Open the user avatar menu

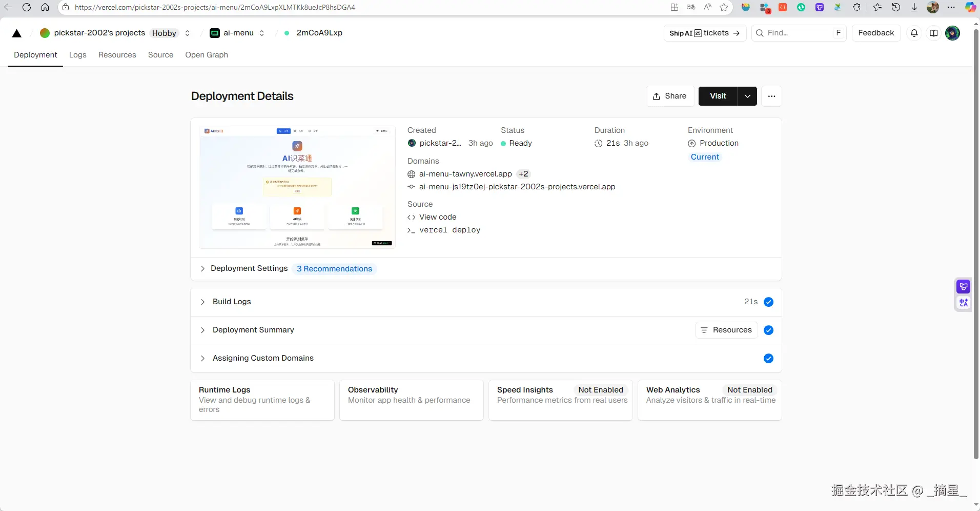[x=952, y=33]
